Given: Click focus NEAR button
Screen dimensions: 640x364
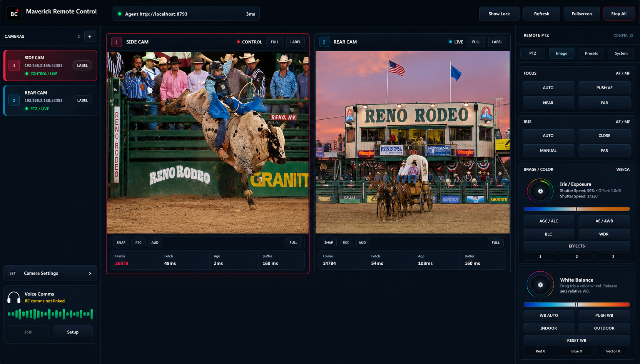Looking at the screenshot, I should tap(548, 103).
